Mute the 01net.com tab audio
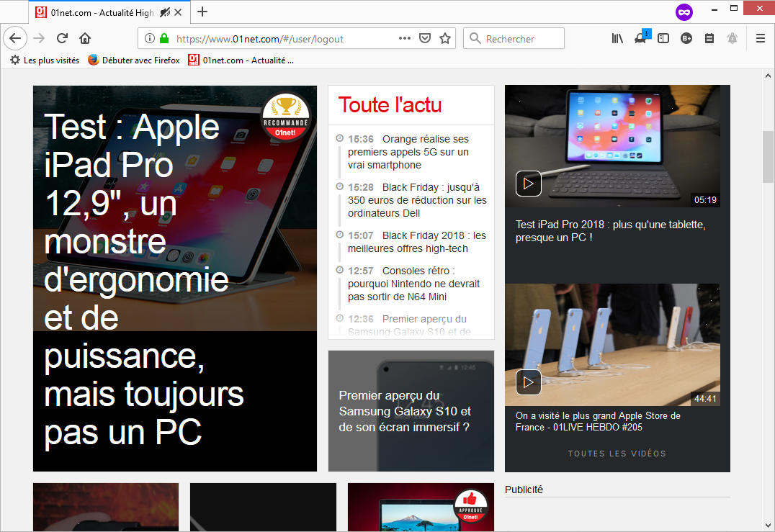Screen dimensions: 775x532 tap(165, 12)
